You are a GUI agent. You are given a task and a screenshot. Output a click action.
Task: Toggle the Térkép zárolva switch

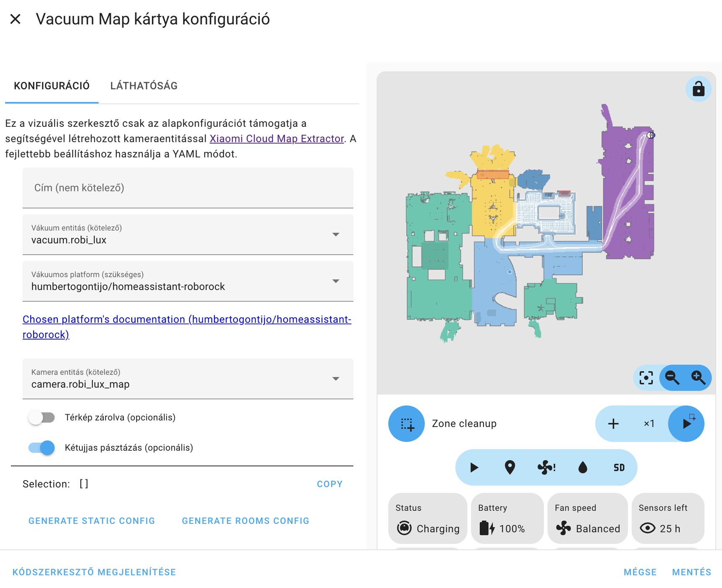42,418
